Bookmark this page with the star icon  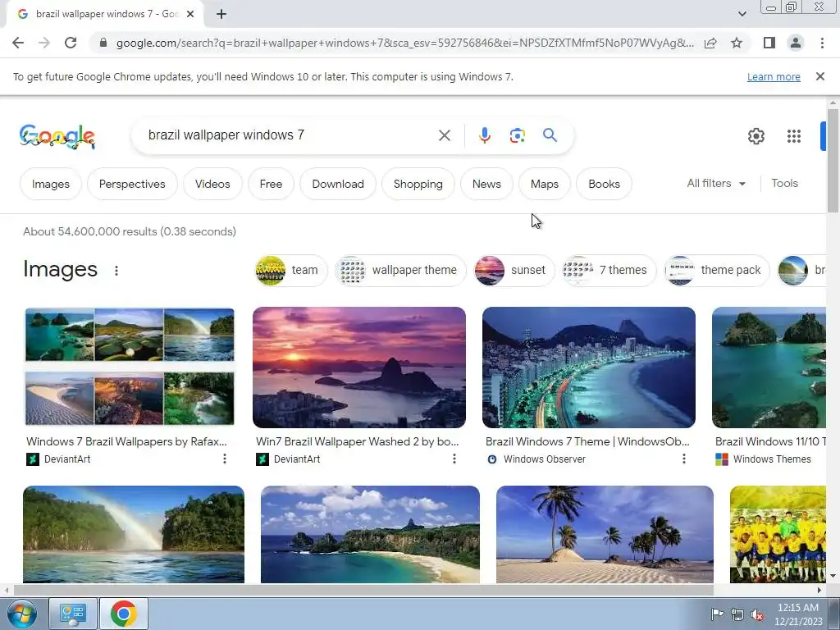737,43
